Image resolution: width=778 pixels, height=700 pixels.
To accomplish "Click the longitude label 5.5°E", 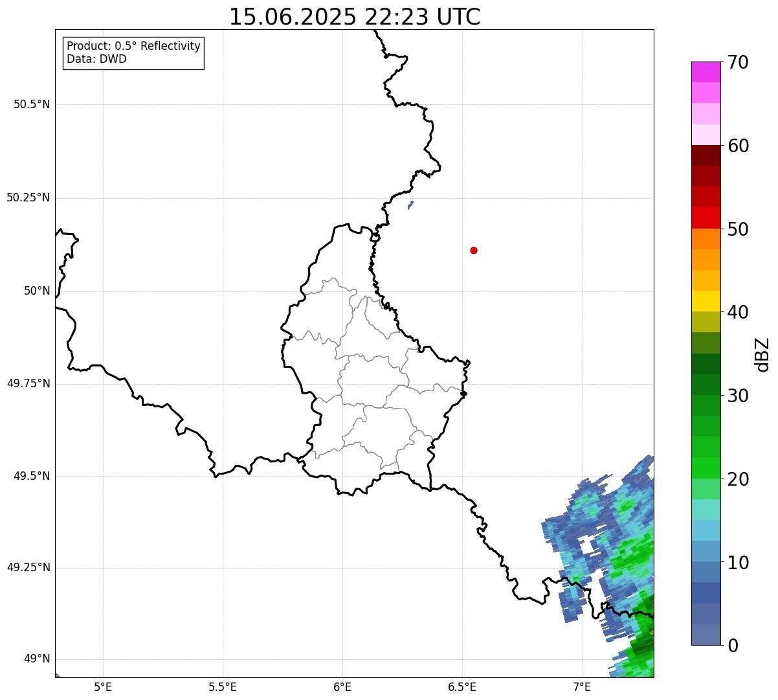I will [223, 686].
